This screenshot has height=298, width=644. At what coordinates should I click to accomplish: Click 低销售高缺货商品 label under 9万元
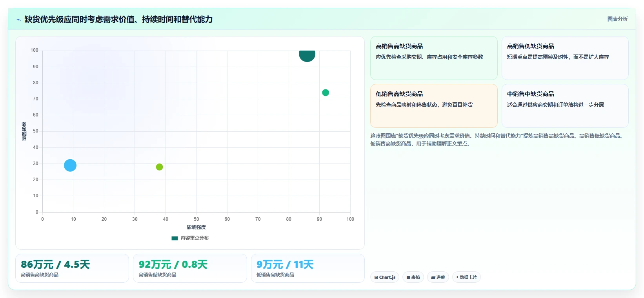click(275, 275)
